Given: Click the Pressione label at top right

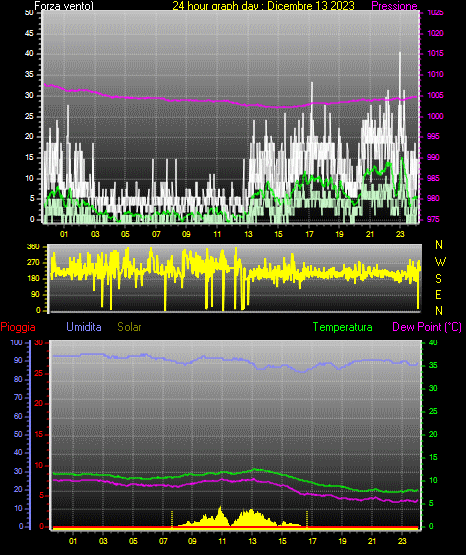Looking at the screenshot, I should coord(394,6).
